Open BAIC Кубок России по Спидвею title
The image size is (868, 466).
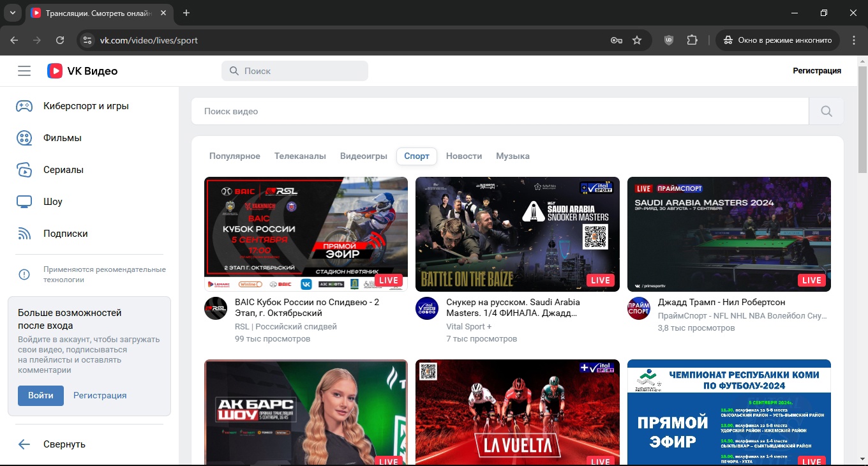tap(307, 308)
